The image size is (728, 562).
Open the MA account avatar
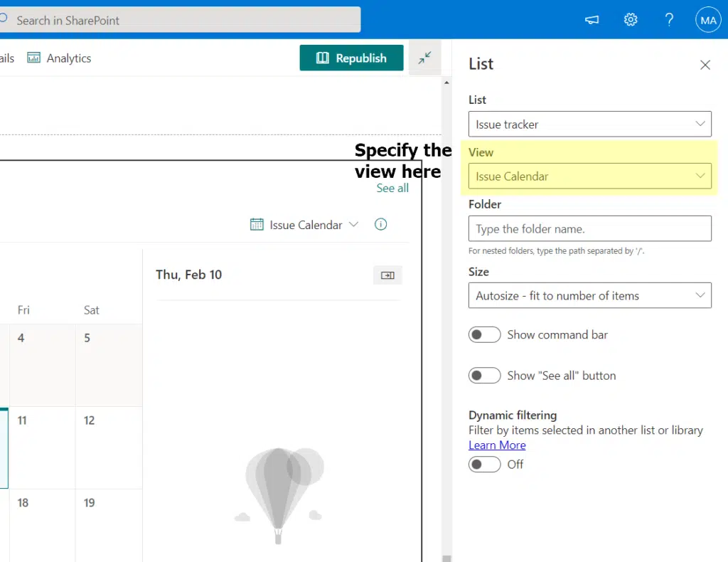pos(708,20)
